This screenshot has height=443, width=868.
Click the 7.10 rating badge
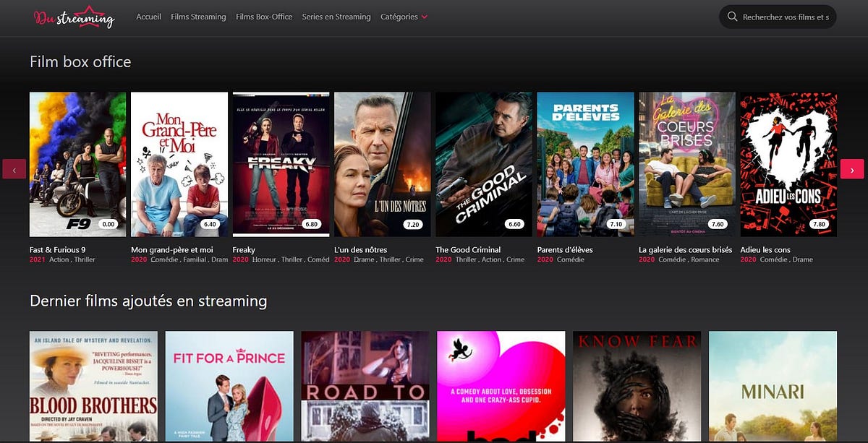point(616,224)
